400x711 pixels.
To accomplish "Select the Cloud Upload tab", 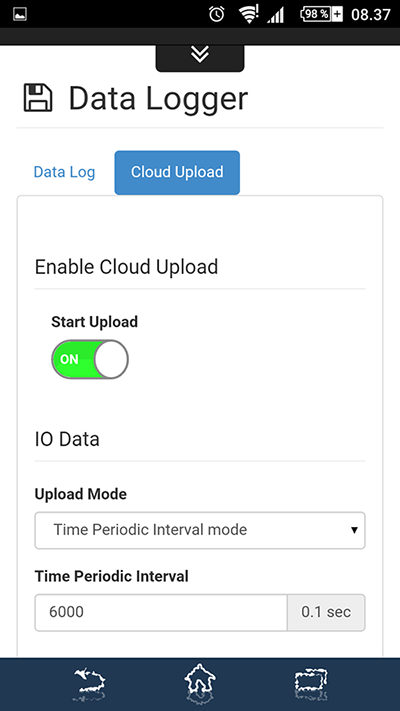I will pyautogui.click(x=177, y=172).
